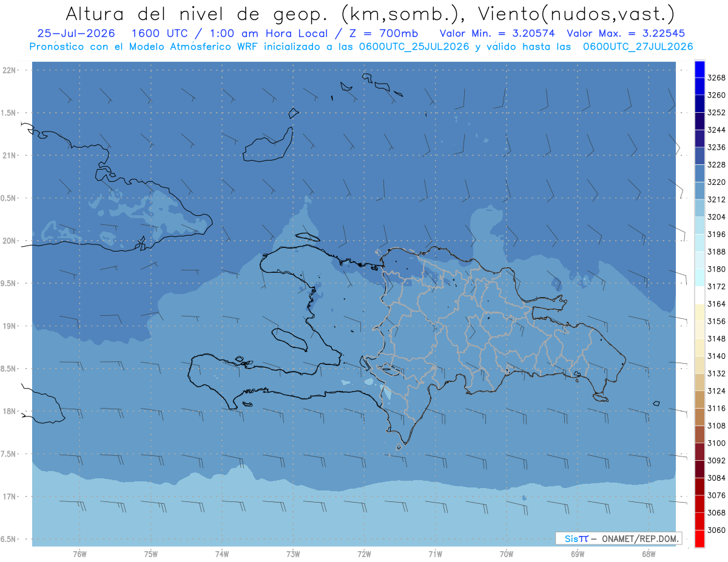Click the '3100' colorbar value
Screen dimensions: 728x562
pyautogui.click(x=716, y=443)
